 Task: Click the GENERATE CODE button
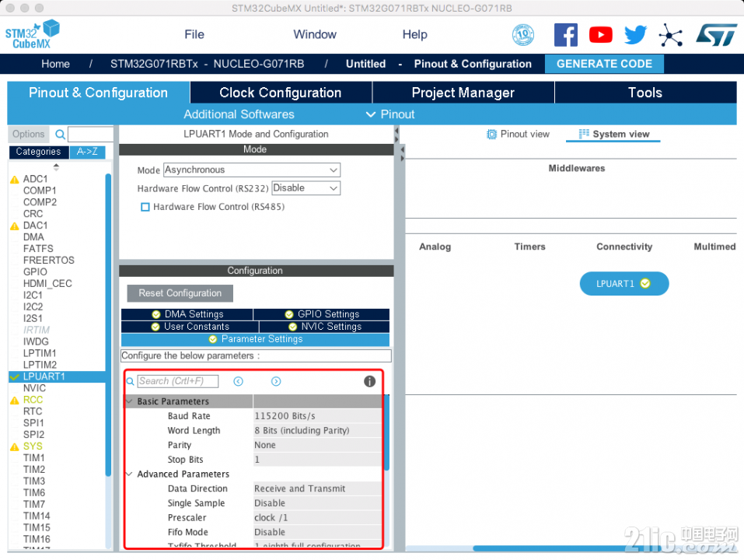coord(604,64)
